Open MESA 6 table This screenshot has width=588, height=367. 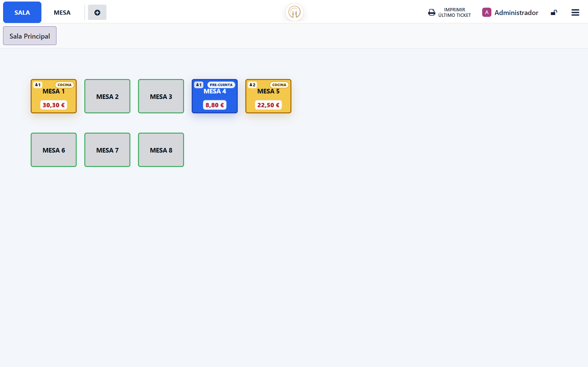(54, 150)
